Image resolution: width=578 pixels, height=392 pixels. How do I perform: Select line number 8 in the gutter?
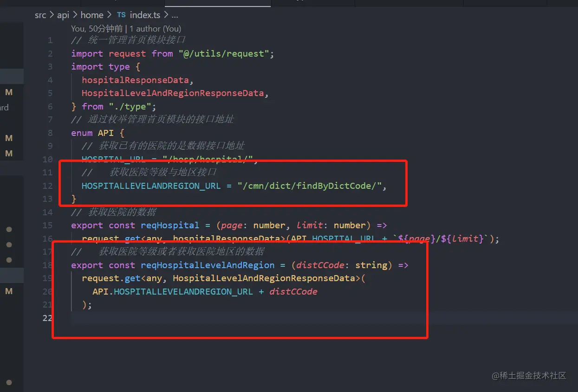pos(50,133)
